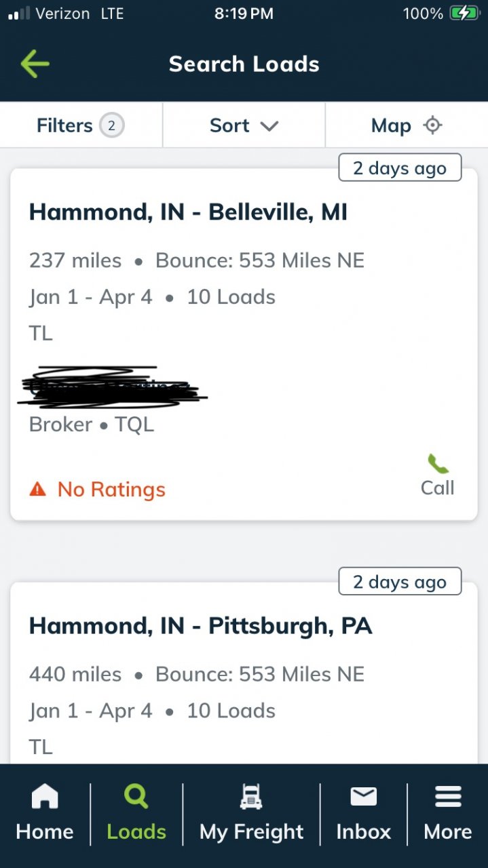The image size is (488, 868).
Task: Select the Pittsburgh load's 2 days ago tag
Action: 400,582
